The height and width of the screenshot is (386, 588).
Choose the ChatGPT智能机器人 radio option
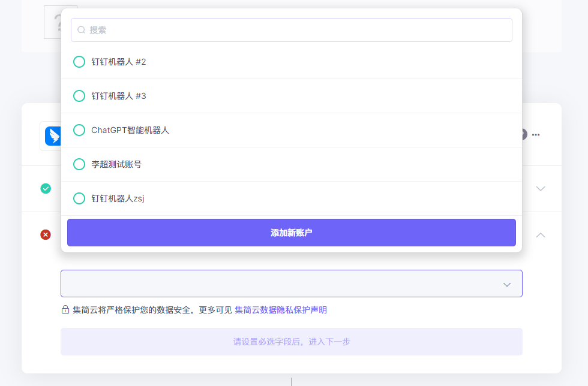79,130
